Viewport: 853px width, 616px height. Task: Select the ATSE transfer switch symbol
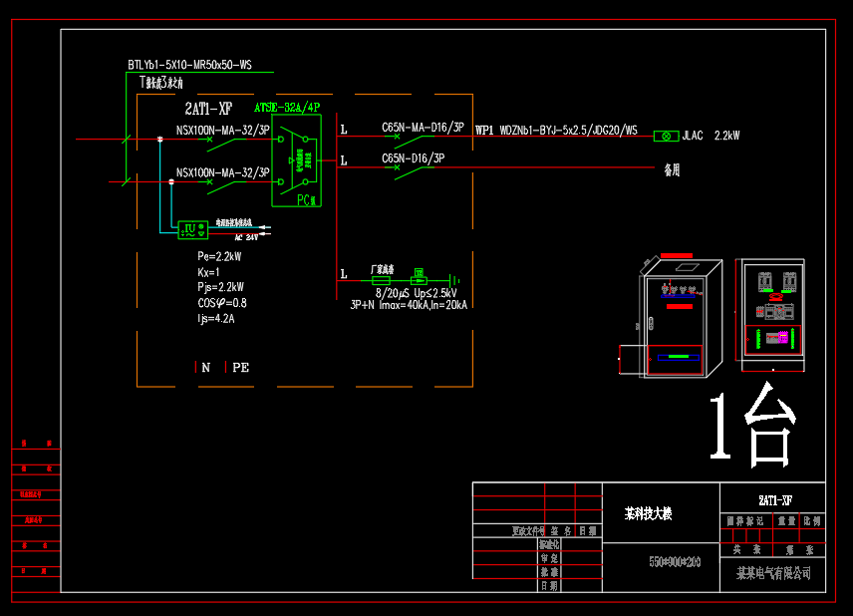pos(297,160)
